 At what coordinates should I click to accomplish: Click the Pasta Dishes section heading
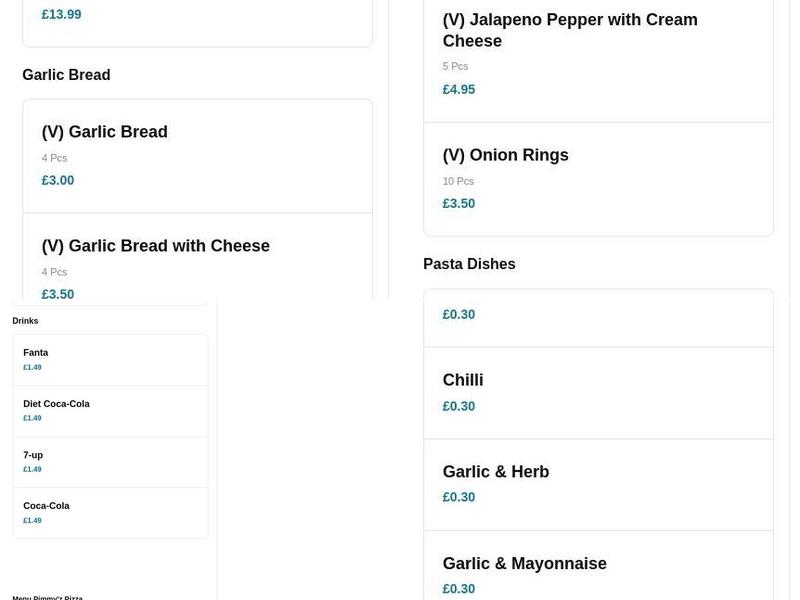[x=469, y=263]
